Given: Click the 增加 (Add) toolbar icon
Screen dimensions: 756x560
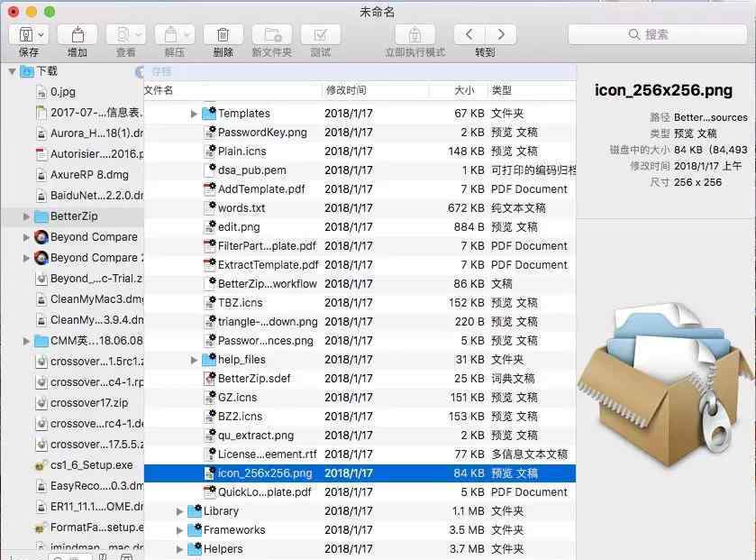Looking at the screenshot, I should click(77, 35).
